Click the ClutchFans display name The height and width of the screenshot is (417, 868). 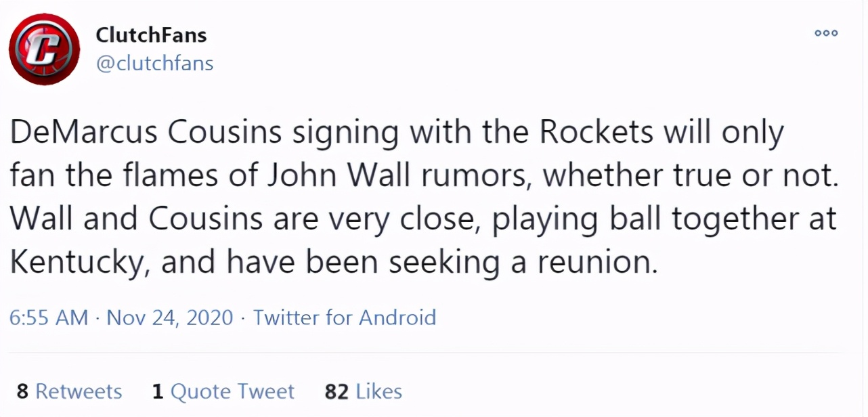tap(151, 34)
